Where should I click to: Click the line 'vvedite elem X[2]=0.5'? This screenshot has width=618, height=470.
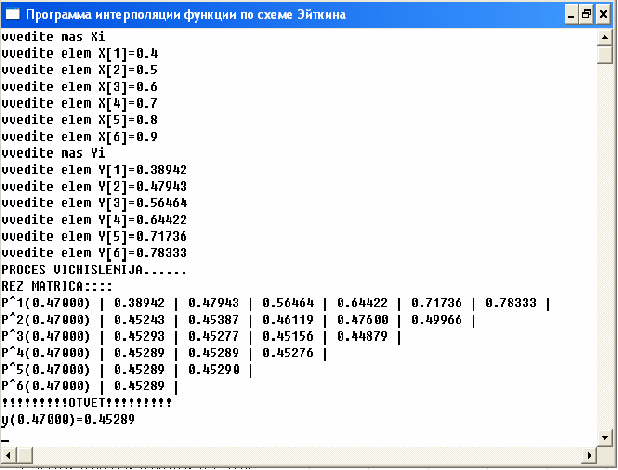(80, 70)
